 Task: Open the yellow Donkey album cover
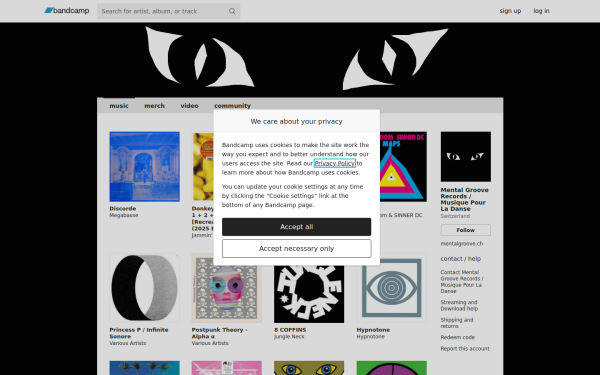tap(203, 167)
